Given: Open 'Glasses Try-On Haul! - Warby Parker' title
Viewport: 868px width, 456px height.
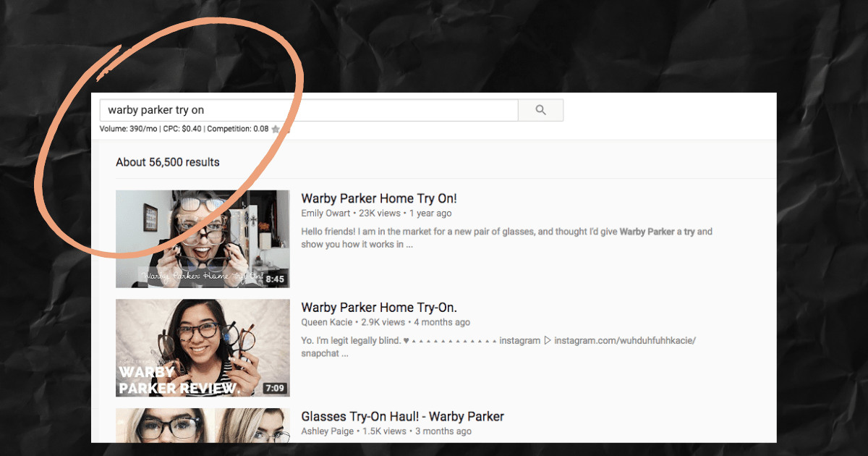Looking at the screenshot, I should (402, 416).
